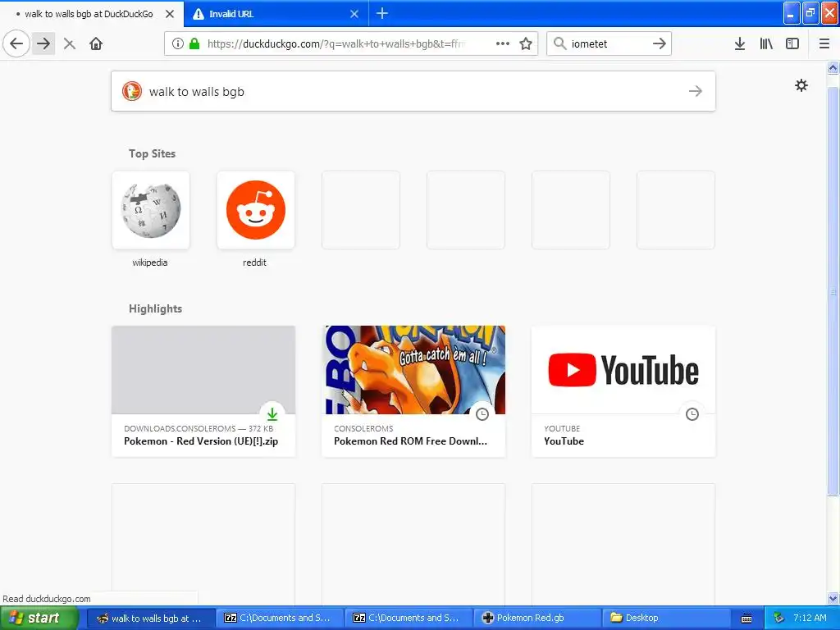Submit the walk to walls bgb search
Viewport: 840px width, 630px height.
[696, 92]
